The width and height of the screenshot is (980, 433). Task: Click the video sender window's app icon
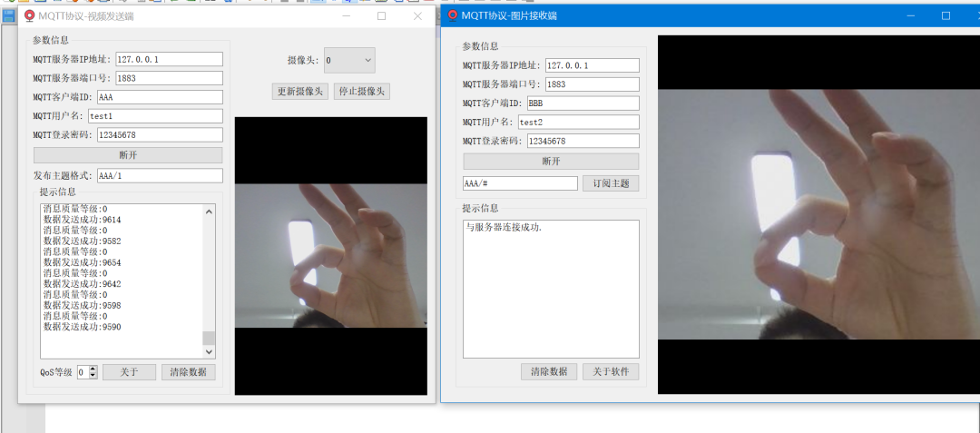coord(29,15)
